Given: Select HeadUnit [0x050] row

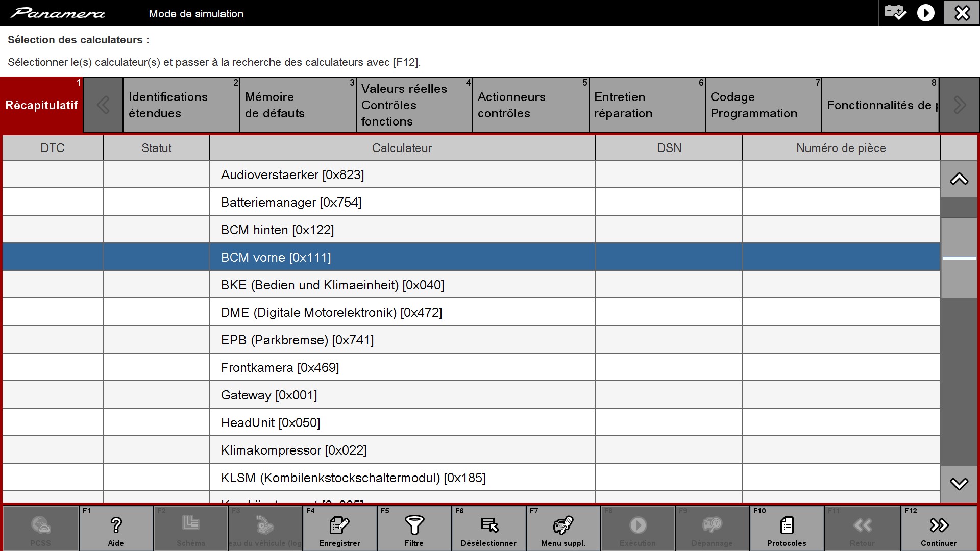Looking at the screenshot, I should coord(471,422).
